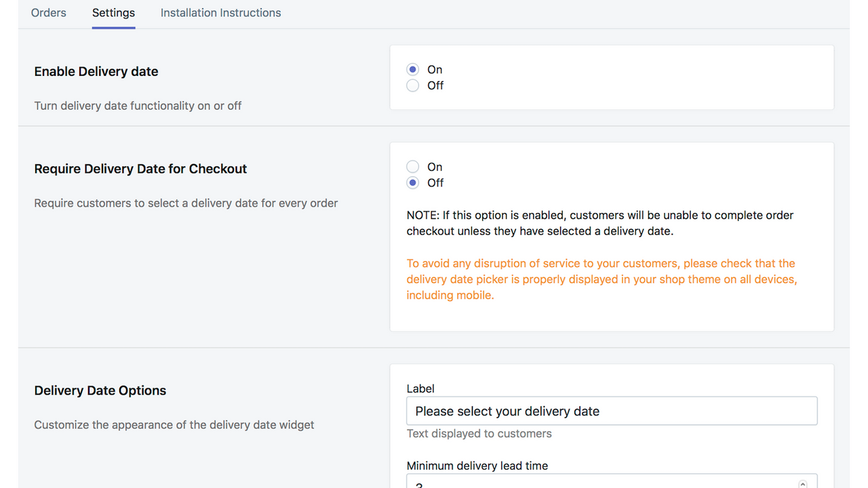Turn on Enable Delivery date
868x488 pixels.
[412, 69]
